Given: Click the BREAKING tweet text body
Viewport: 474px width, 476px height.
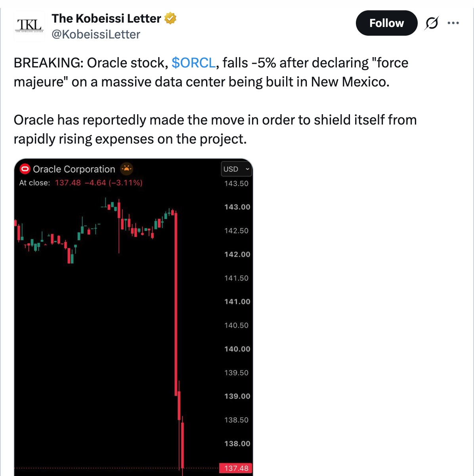Looking at the screenshot, I should point(215,101).
